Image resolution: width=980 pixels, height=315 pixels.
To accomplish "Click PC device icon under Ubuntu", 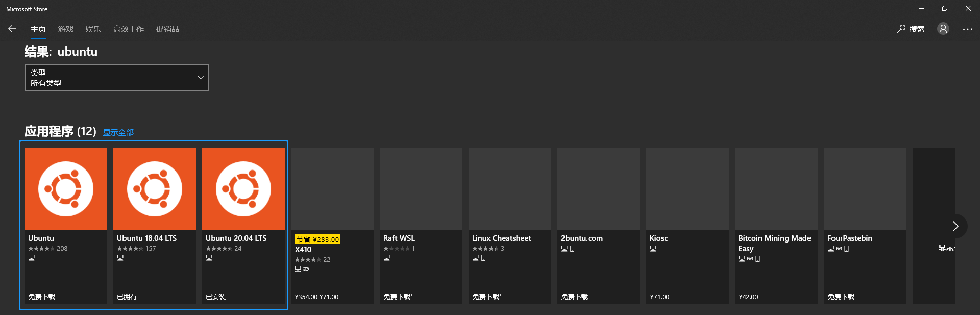I will coord(32,258).
